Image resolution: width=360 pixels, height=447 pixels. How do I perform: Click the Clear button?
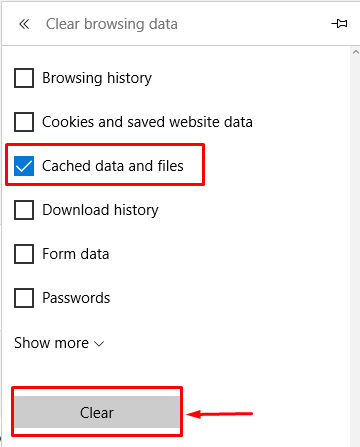[x=97, y=412]
